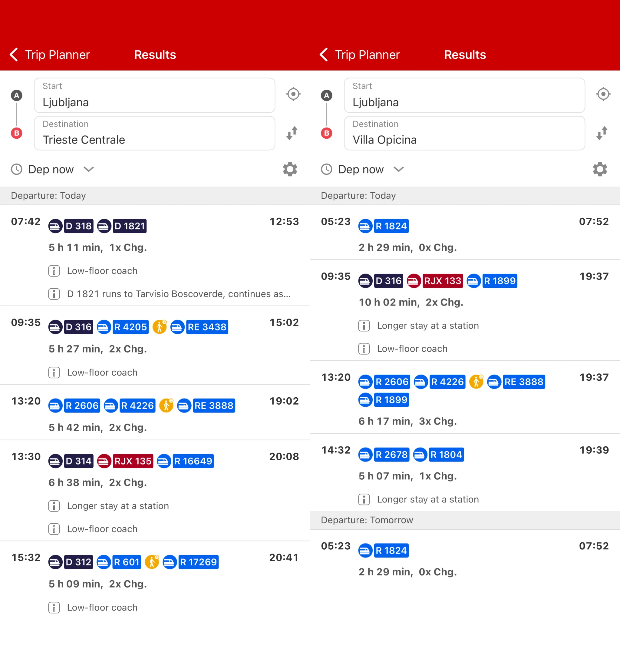Viewport: 620px width, 672px height.
Task: Go back to Trip Planner from right panel
Action: tap(360, 55)
